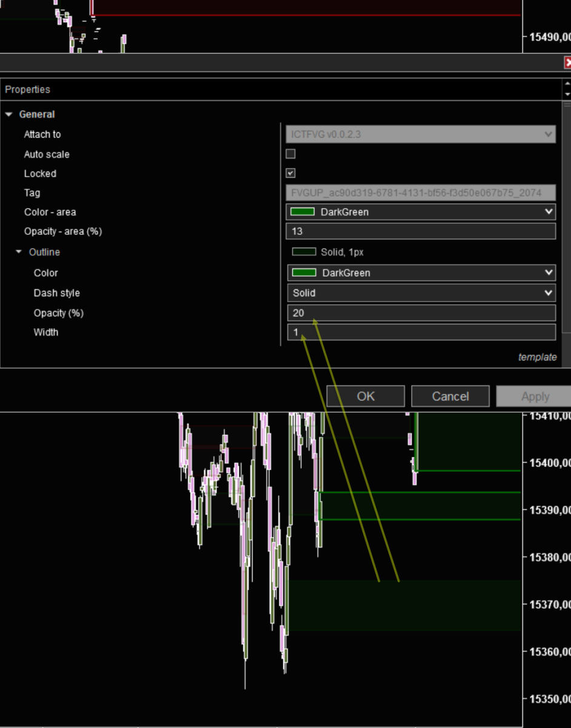
Task: Select the Color - area label
Action: pyautogui.click(x=50, y=212)
